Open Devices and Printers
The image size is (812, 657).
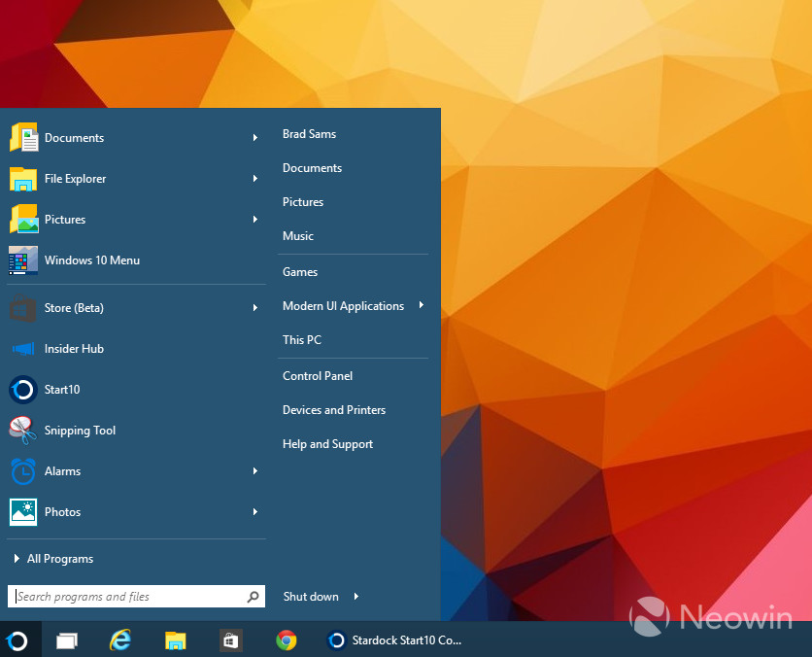pos(334,410)
